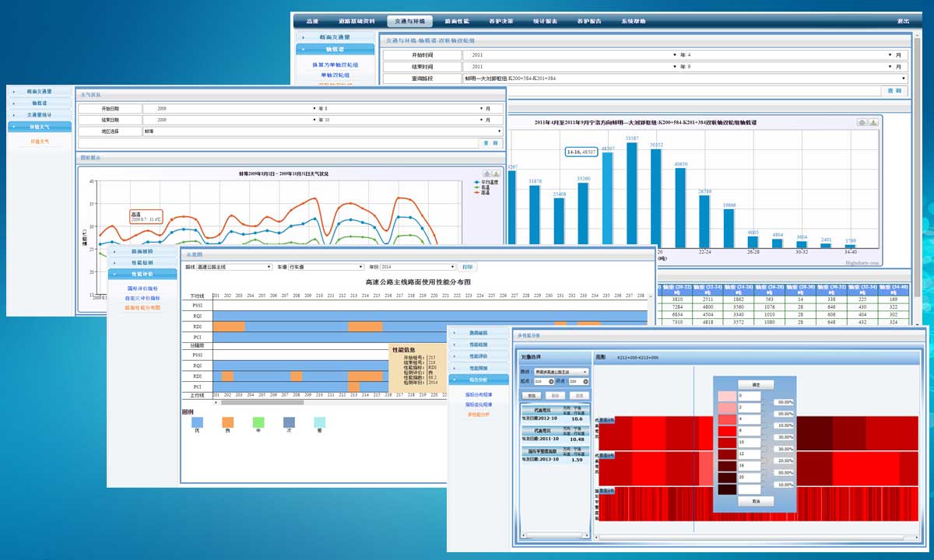Download the axle load bar chart
This screenshot has width=934, height=560.
pyautogui.click(x=873, y=122)
